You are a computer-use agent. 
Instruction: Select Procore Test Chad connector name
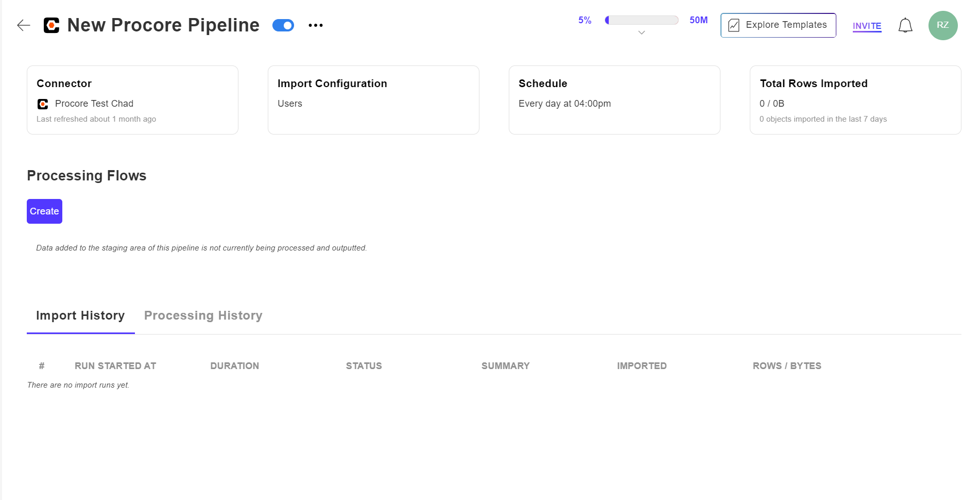coord(94,104)
